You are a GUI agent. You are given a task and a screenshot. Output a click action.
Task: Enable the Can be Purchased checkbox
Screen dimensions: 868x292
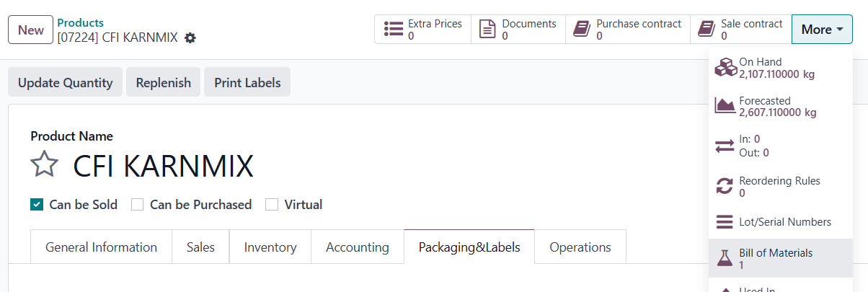click(138, 205)
